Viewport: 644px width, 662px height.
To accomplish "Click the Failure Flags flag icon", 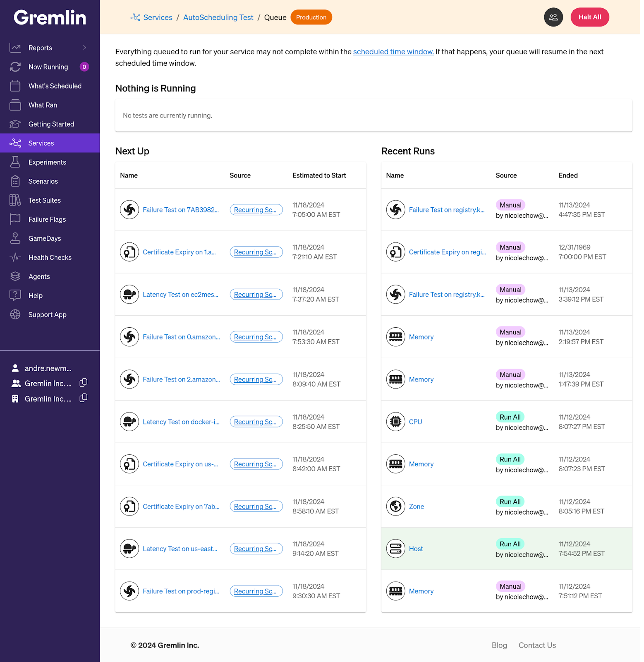I will coord(15,219).
